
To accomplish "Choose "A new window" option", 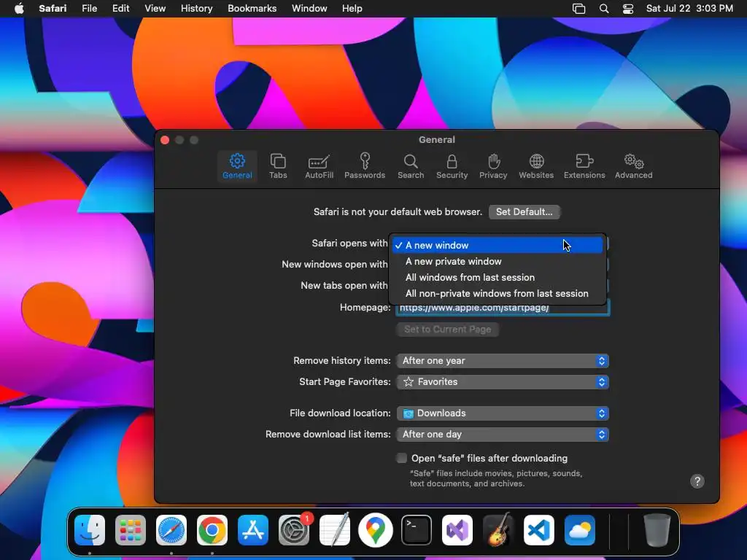I will coord(498,245).
